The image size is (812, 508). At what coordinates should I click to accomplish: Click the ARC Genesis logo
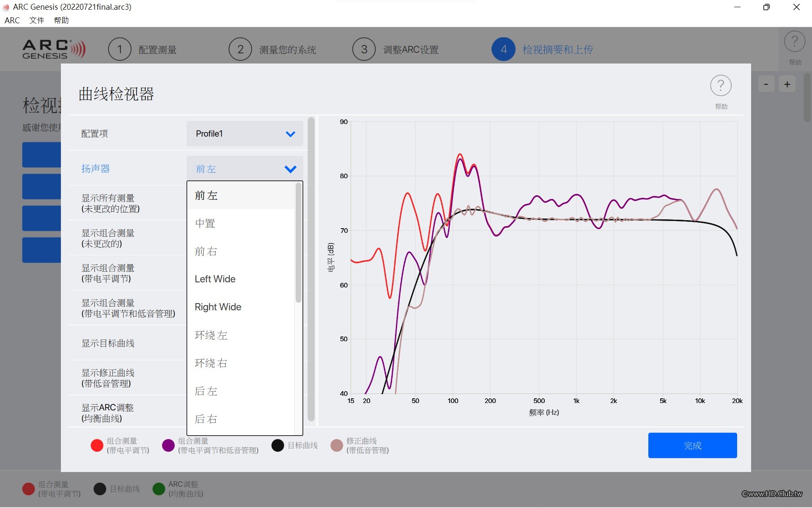pos(54,50)
